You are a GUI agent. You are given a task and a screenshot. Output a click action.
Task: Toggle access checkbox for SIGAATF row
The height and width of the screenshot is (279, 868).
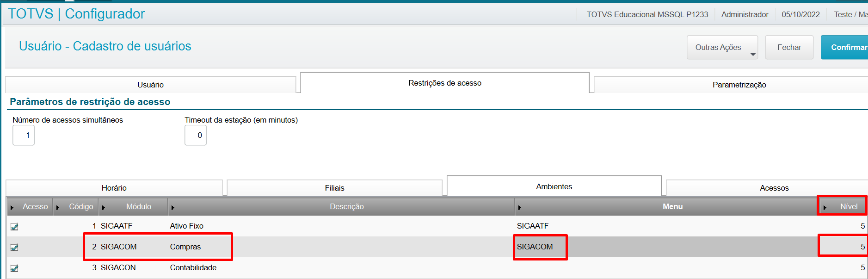tap(14, 227)
